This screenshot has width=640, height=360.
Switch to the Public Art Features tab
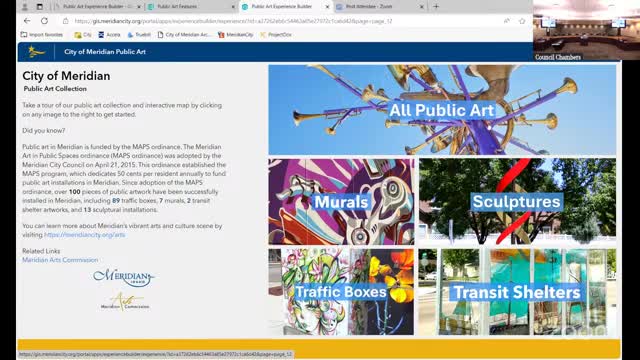click(191, 7)
